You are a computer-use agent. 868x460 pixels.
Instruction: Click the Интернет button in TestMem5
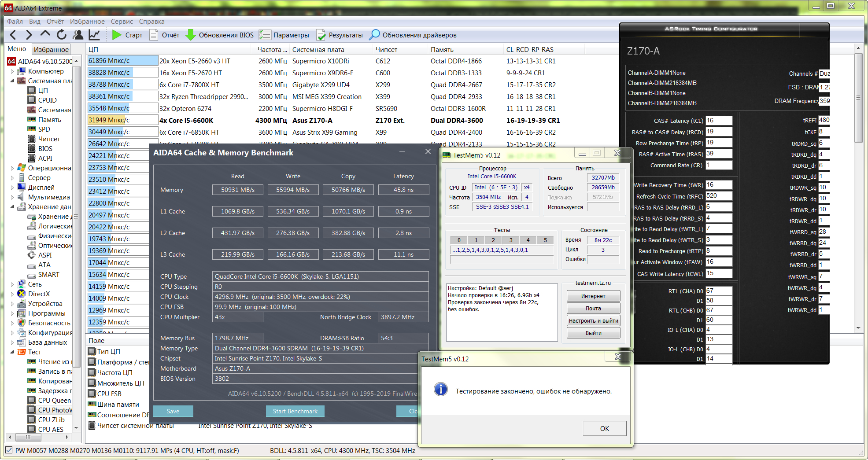click(x=593, y=296)
